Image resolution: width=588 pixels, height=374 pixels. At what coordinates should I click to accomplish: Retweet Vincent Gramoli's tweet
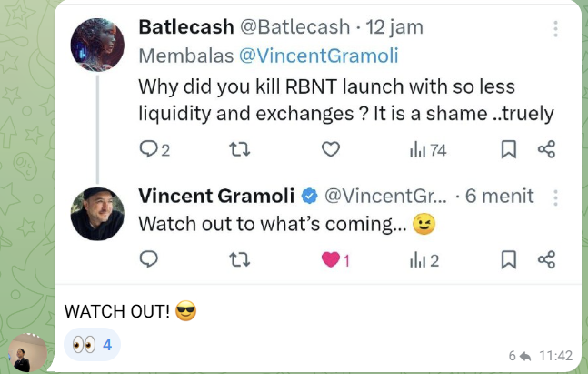pyautogui.click(x=239, y=259)
